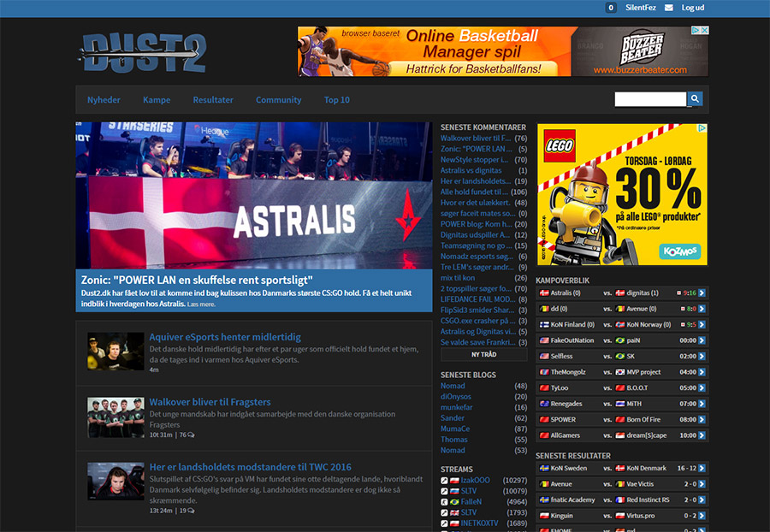This screenshot has height=532, width=770.
Task: Open Kinguin vs Virtus.pro result arrow
Action: point(702,516)
